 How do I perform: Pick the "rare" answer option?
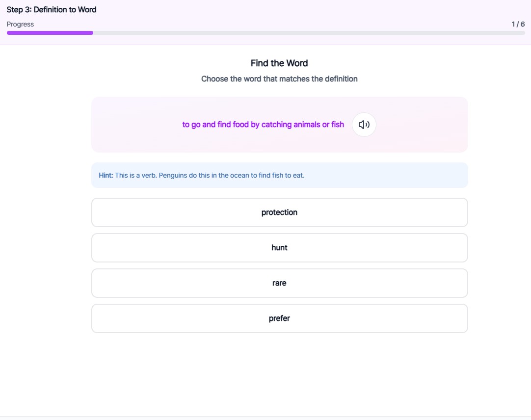[279, 283]
